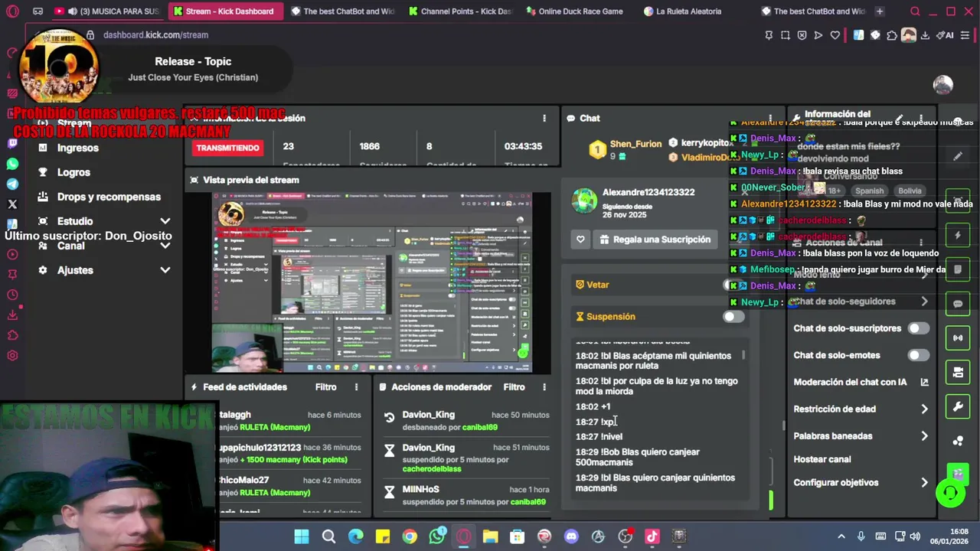Click the wrench tool icon in right rail
980x551 pixels.
957,406
